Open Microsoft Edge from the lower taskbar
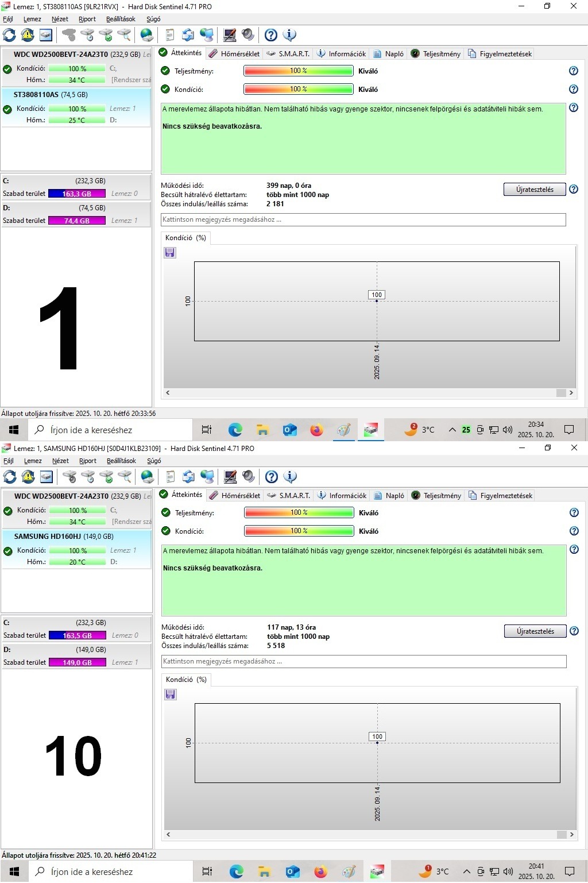This screenshot has height=883, width=588. click(x=236, y=872)
